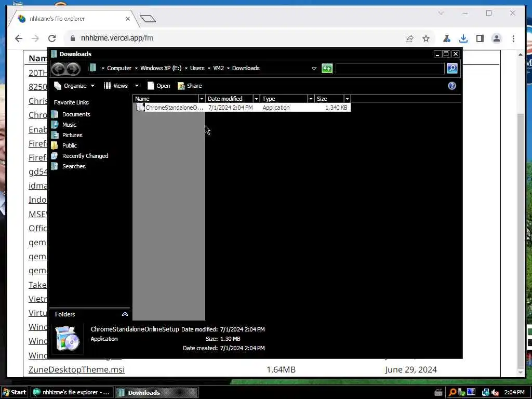Open Music favorite link

(69, 125)
